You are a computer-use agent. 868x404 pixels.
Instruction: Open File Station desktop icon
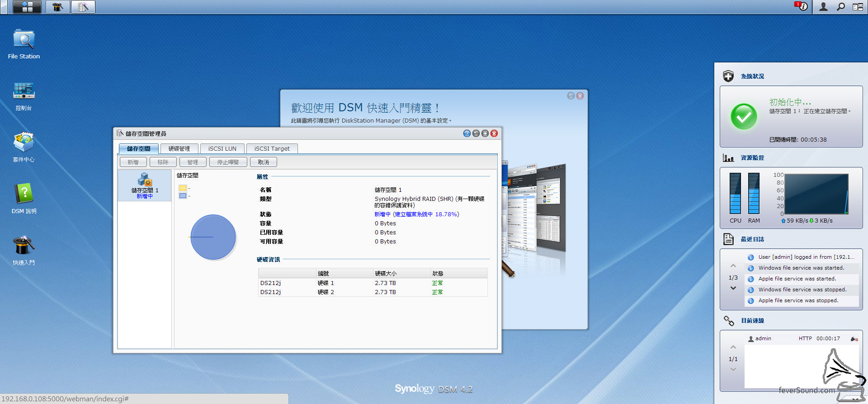point(24,45)
